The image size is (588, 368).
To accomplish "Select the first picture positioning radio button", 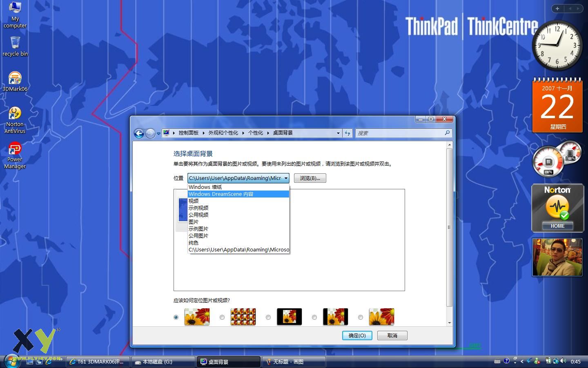I will pos(176,317).
